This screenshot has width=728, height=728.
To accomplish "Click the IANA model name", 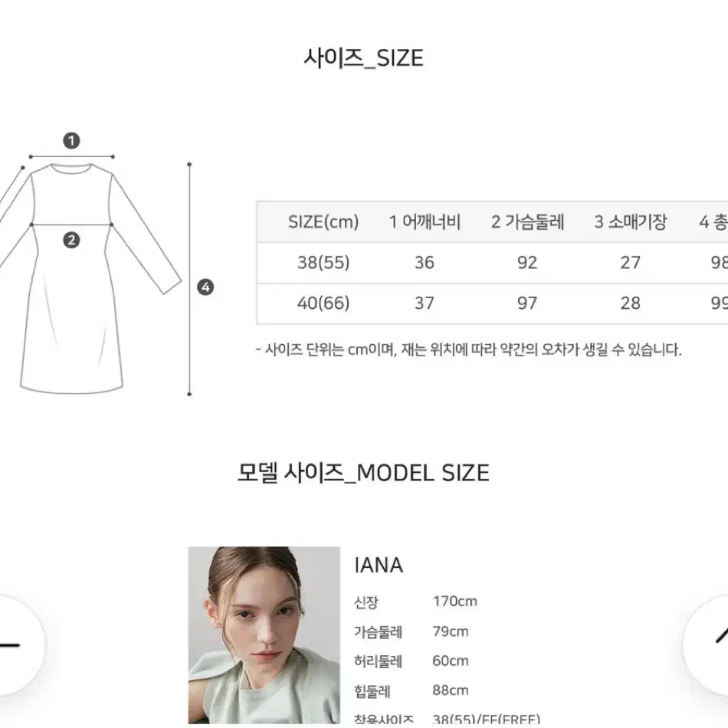I will (379, 565).
